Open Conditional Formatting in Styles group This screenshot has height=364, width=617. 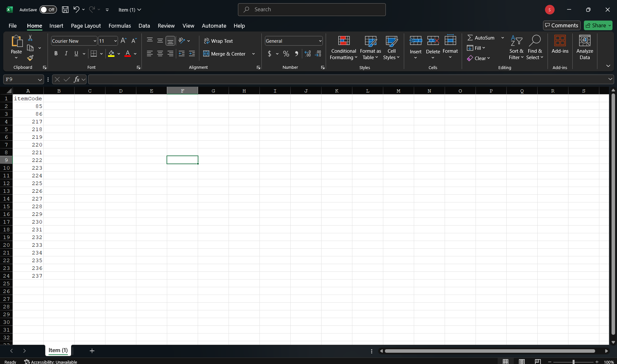[343, 48]
